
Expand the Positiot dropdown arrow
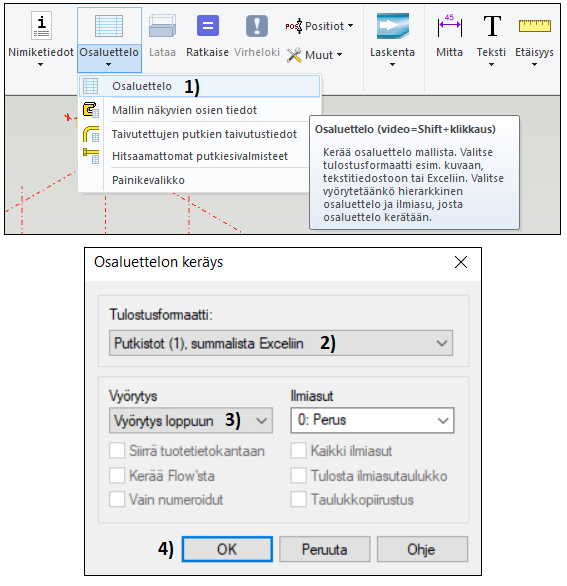pos(351,26)
